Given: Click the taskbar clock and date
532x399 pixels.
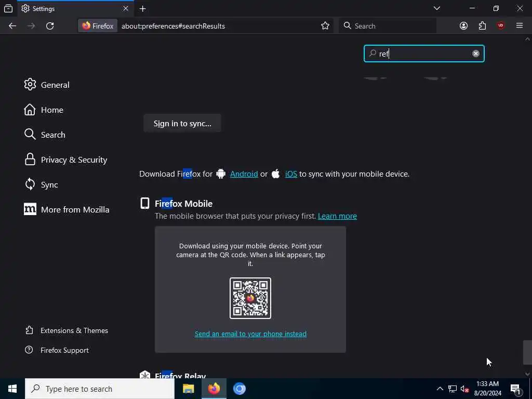Looking at the screenshot, I should pos(487,389).
